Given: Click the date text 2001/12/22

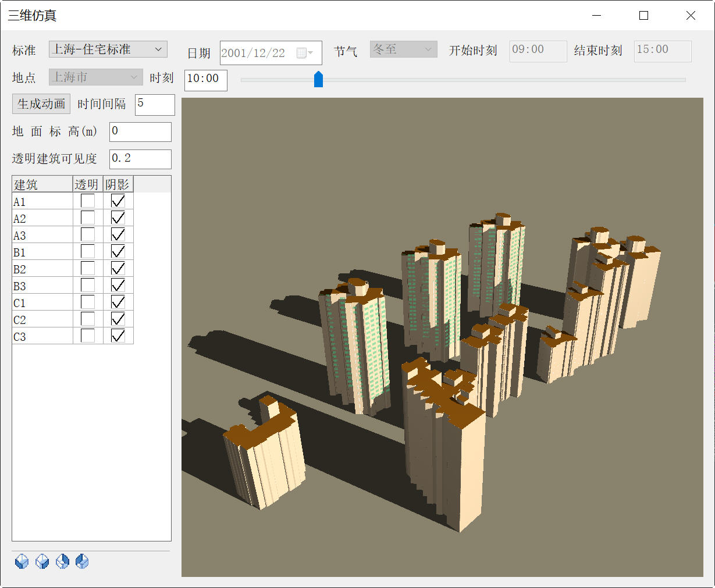Looking at the screenshot, I should coord(253,53).
